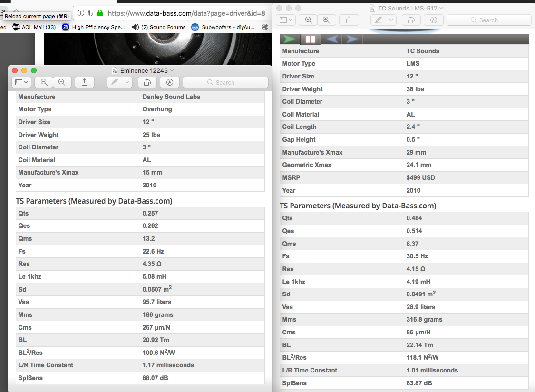
Task: Expand highlight color dropdown in Eminence 12245 window
Action: click(x=127, y=82)
